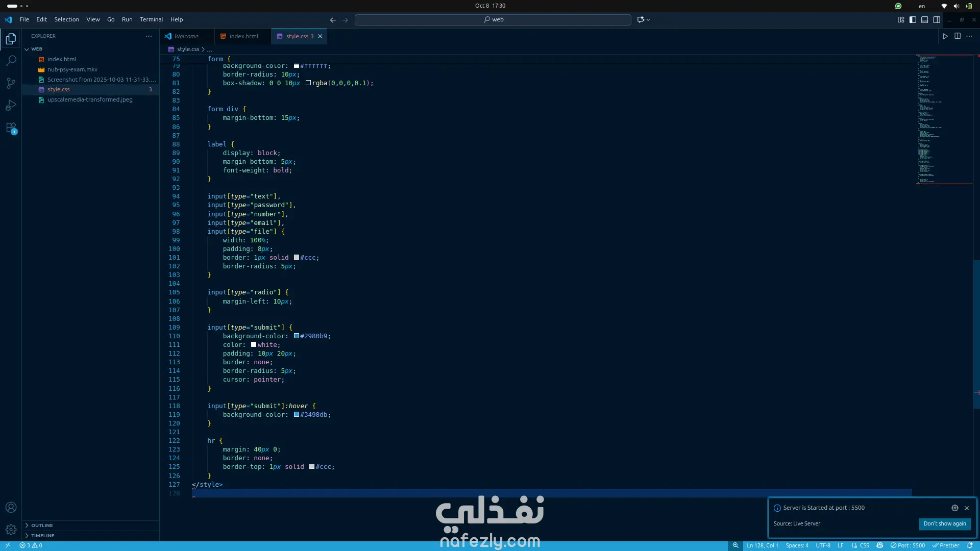Open the Manage gear icon

point(11,530)
